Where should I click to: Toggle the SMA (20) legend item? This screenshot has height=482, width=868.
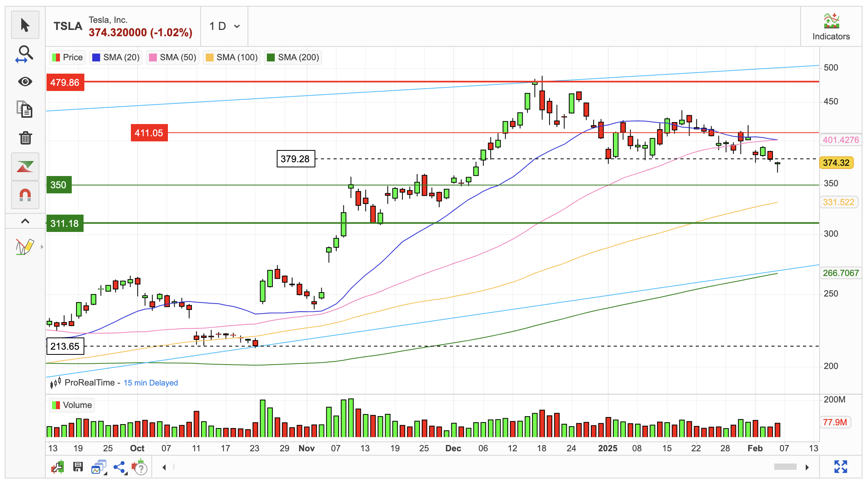tap(116, 57)
